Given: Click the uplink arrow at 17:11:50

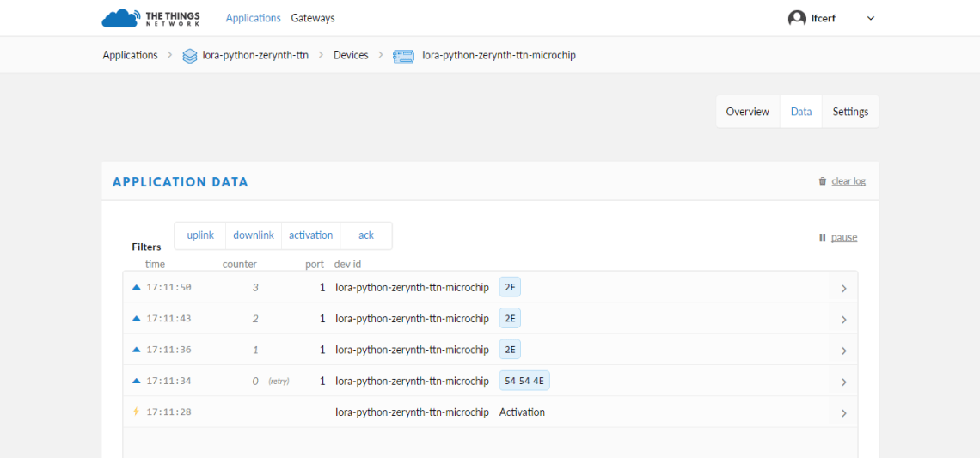Looking at the screenshot, I should tap(136, 287).
